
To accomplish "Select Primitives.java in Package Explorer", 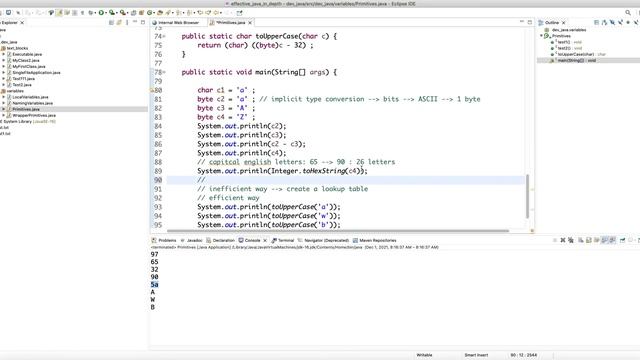I will point(26,109).
